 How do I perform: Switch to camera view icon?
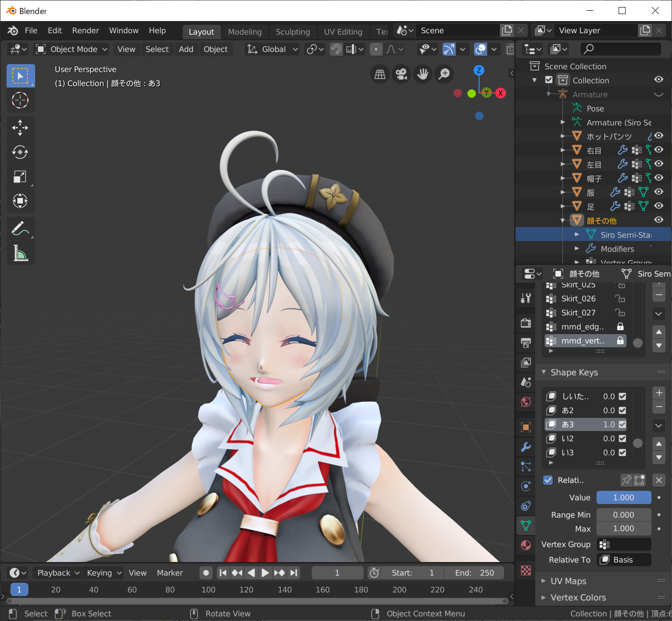point(401,74)
